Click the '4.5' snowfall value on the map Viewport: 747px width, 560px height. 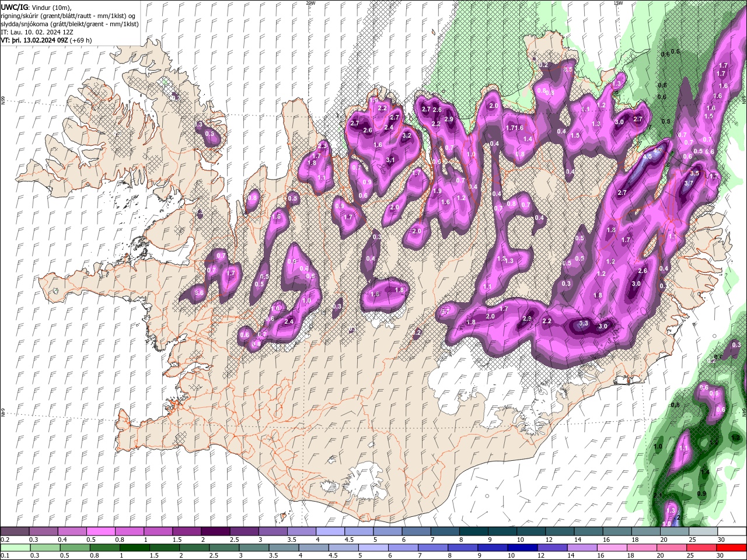pos(647,156)
